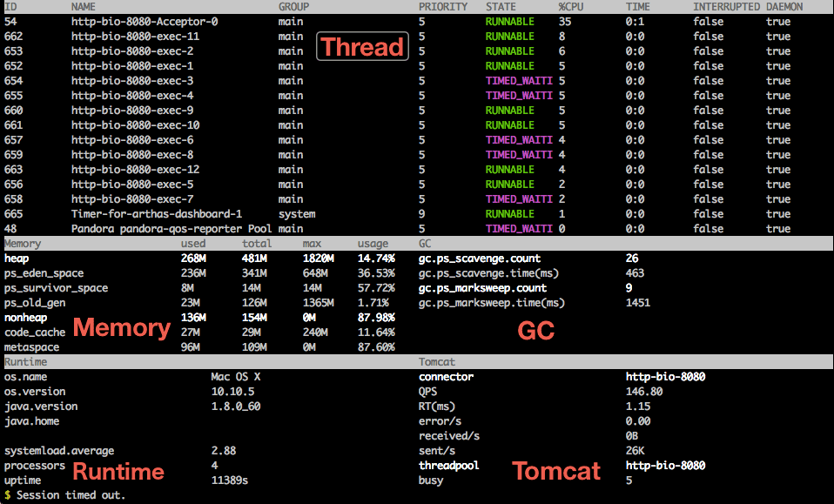Image resolution: width=834 pixels, height=504 pixels.
Task: Select the Timer-for-arthas-dashboard-1 thread name
Action: coord(157,214)
